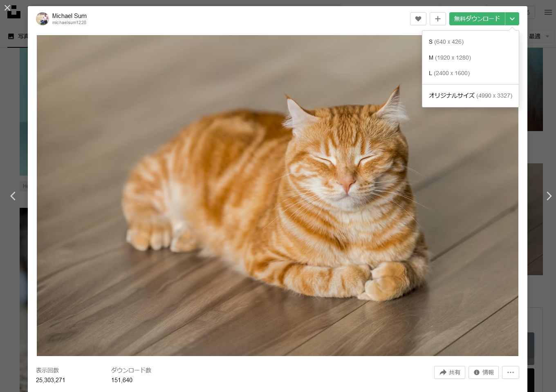Click the Unsplash logo behind the modal
The width and height of the screenshot is (556, 392).
14,12
